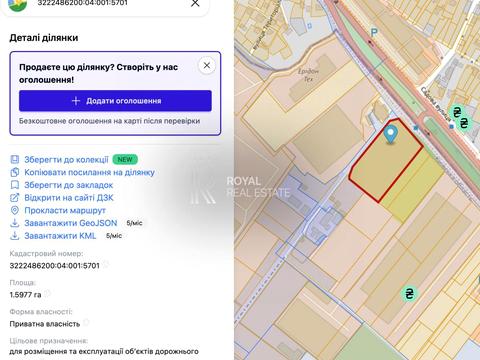This screenshot has height=360, width=480.
Task: Click the save to collection icon
Action: pyautogui.click(x=15, y=159)
